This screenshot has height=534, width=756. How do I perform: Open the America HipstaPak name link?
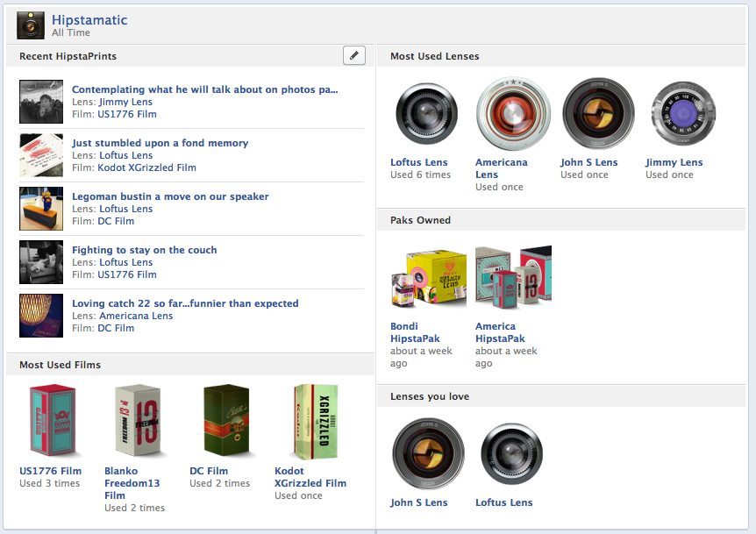point(500,332)
